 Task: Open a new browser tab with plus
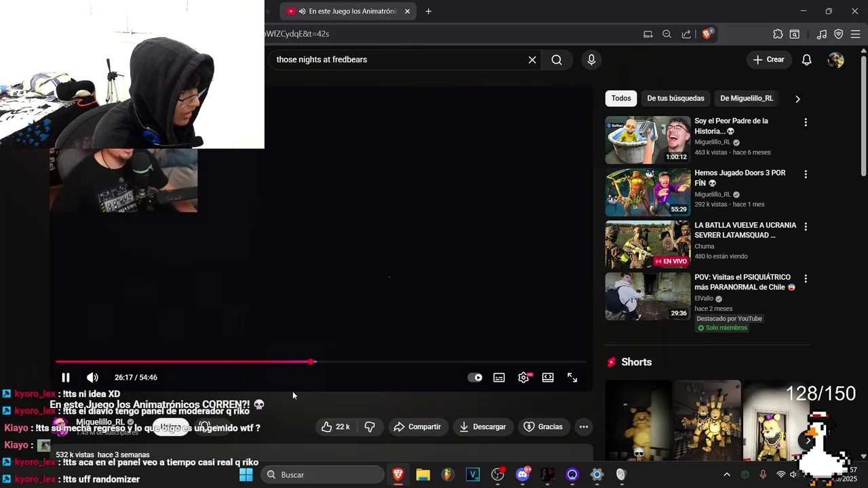pyautogui.click(x=428, y=12)
